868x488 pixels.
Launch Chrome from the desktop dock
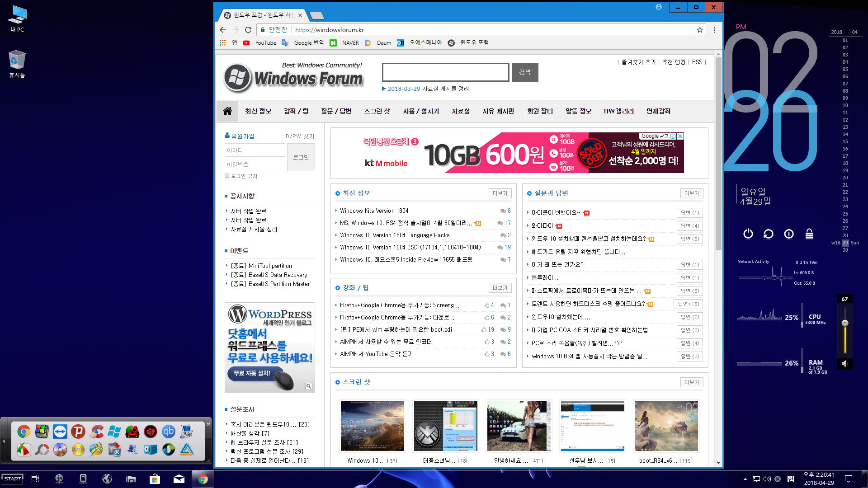coord(24,432)
